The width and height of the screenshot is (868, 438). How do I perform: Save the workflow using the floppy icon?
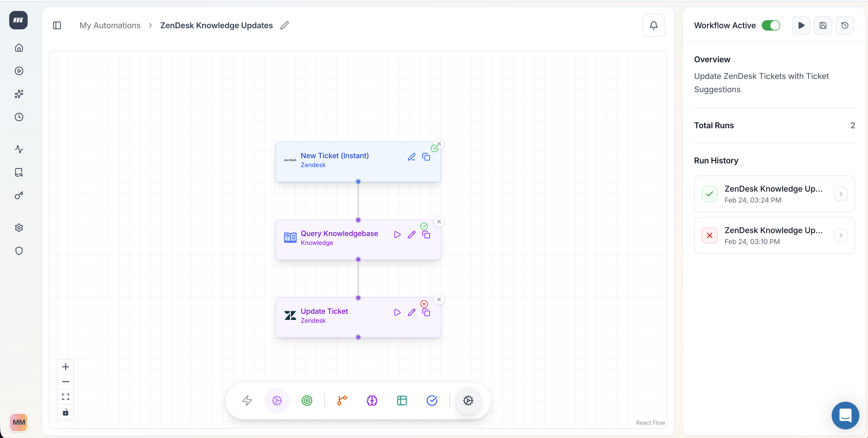click(x=823, y=25)
